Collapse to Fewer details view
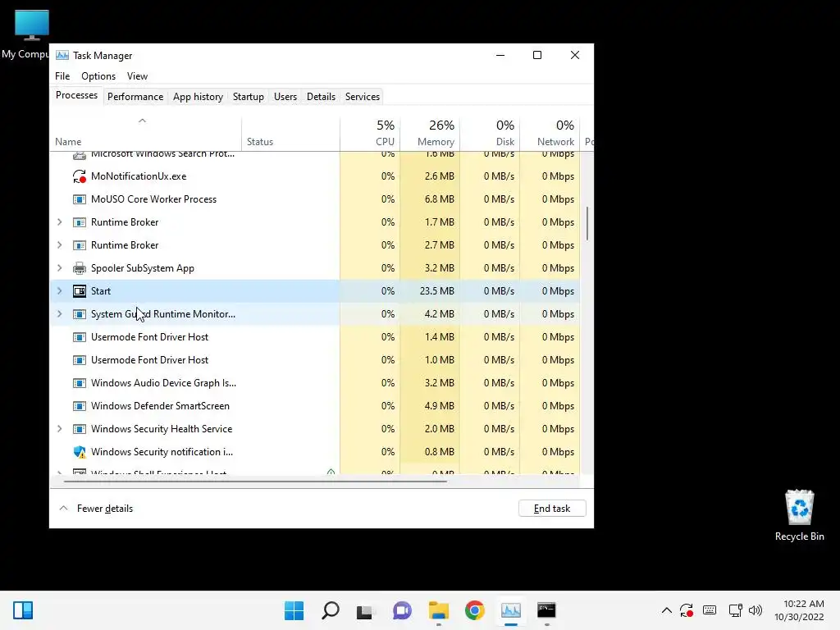The image size is (840, 630). click(x=96, y=509)
